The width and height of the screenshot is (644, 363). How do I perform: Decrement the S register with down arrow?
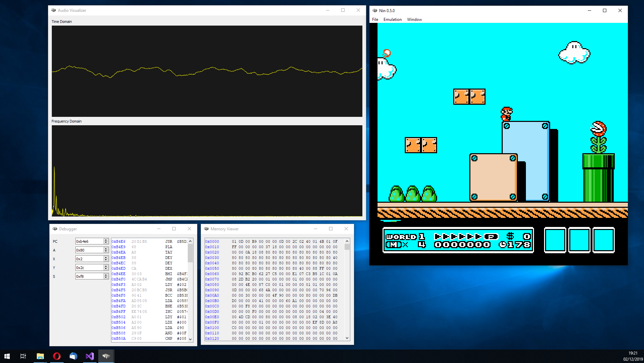106,278
